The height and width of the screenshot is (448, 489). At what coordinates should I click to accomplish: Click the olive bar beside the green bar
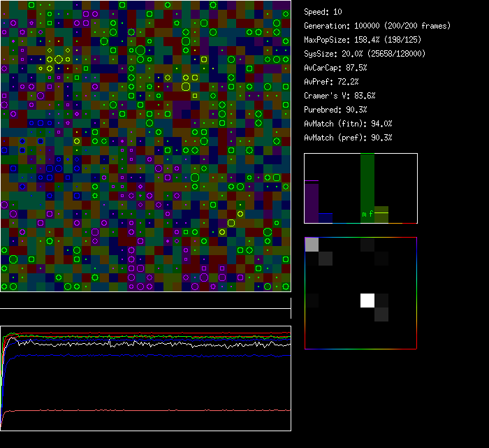pos(381,215)
